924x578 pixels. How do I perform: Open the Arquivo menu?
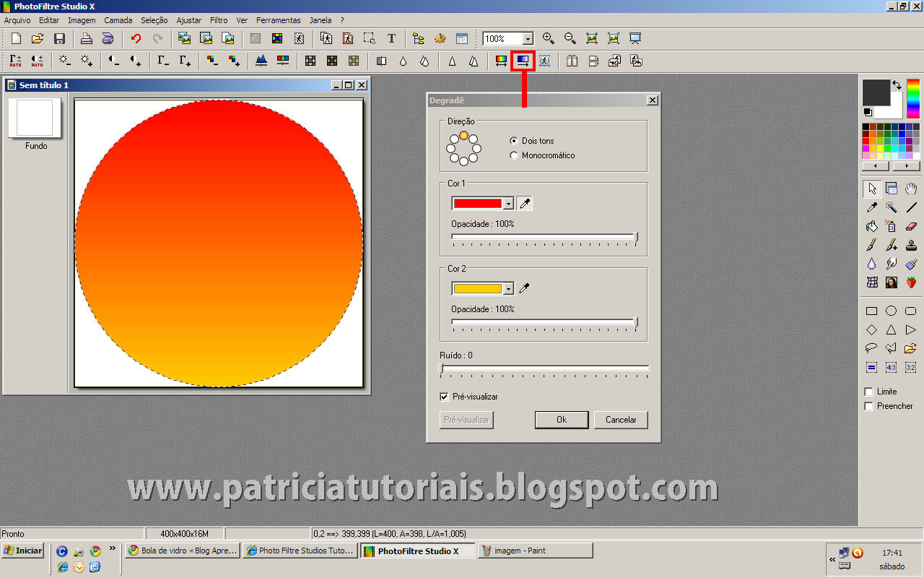[17, 20]
